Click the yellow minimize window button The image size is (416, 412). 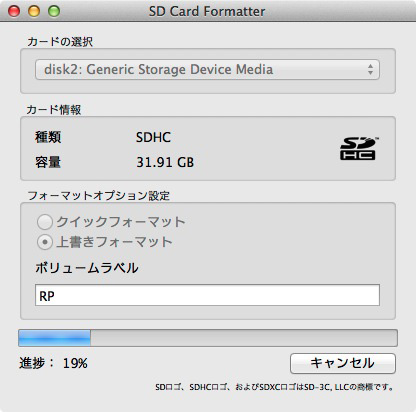tap(34, 11)
